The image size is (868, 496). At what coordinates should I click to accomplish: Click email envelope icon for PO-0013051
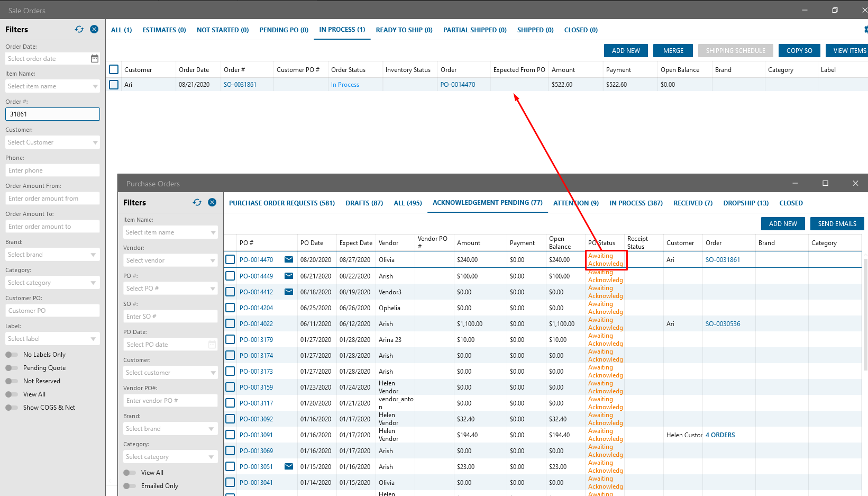pos(289,466)
